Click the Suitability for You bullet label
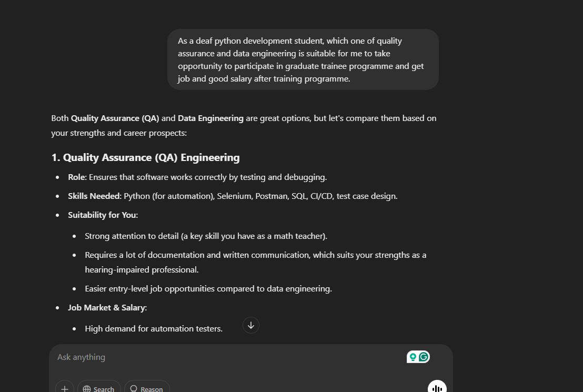 coord(103,215)
